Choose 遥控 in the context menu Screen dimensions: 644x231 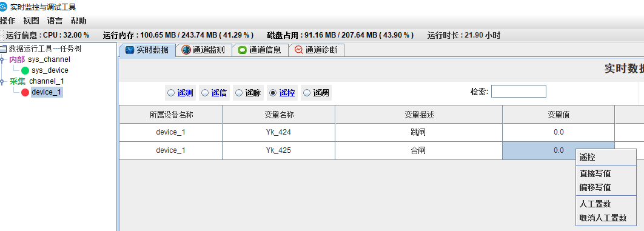coord(606,157)
